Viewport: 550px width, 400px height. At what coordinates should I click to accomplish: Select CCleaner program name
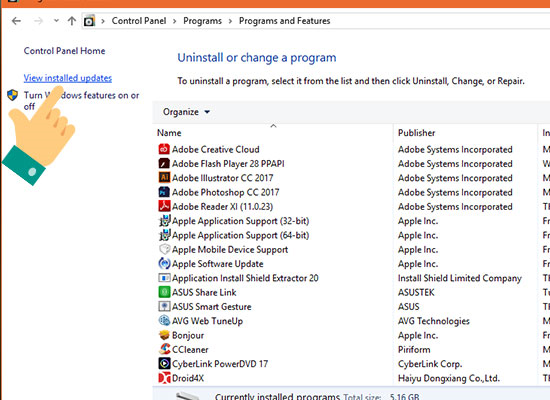[x=190, y=349]
